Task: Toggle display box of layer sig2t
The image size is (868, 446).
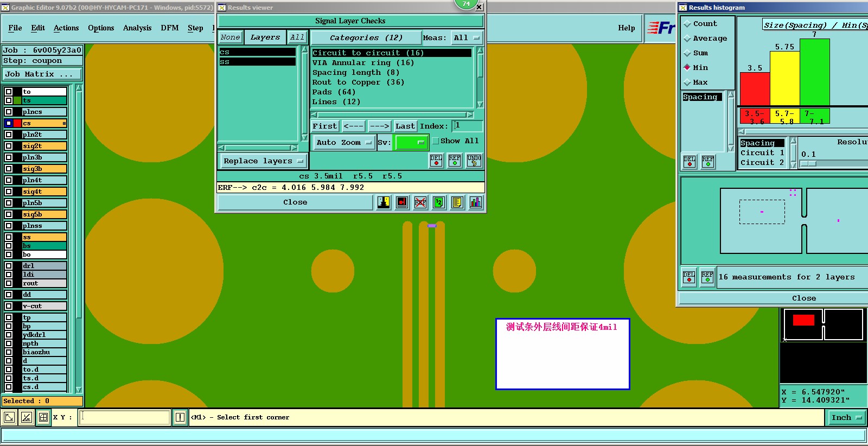Action: [x=9, y=146]
